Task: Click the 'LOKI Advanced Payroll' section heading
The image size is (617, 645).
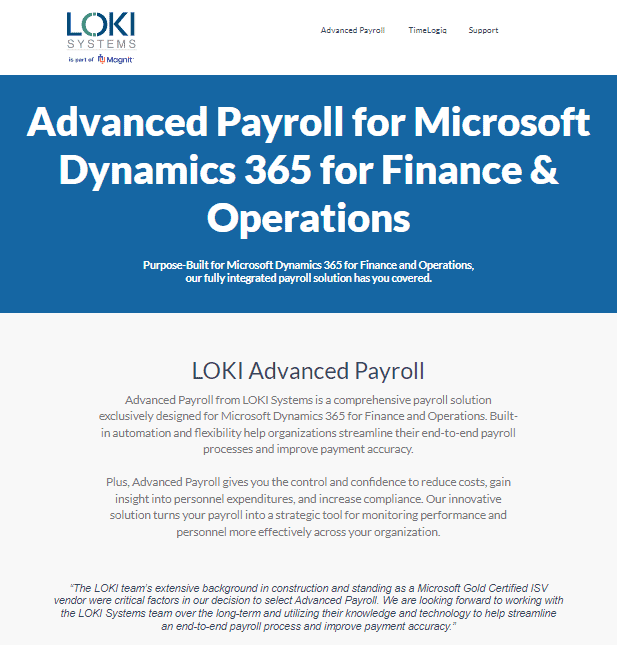Action: (x=308, y=371)
